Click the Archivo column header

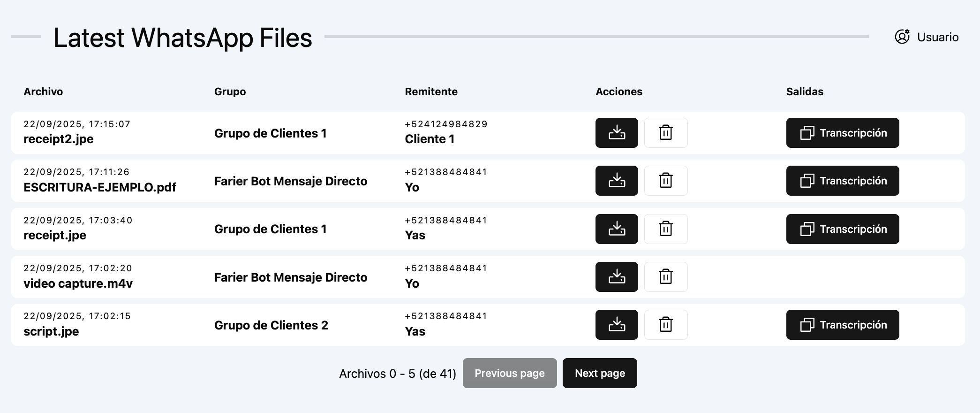[x=43, y=92]
